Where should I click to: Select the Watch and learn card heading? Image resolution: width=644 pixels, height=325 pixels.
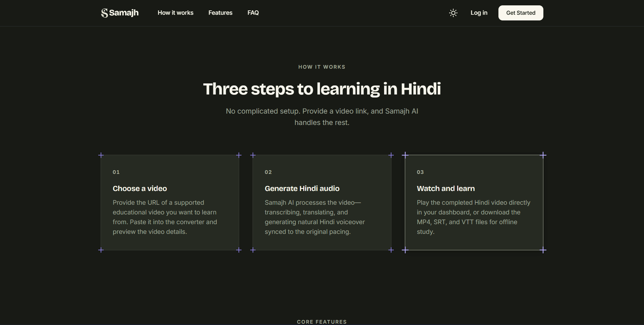click(x=445, y=189)
